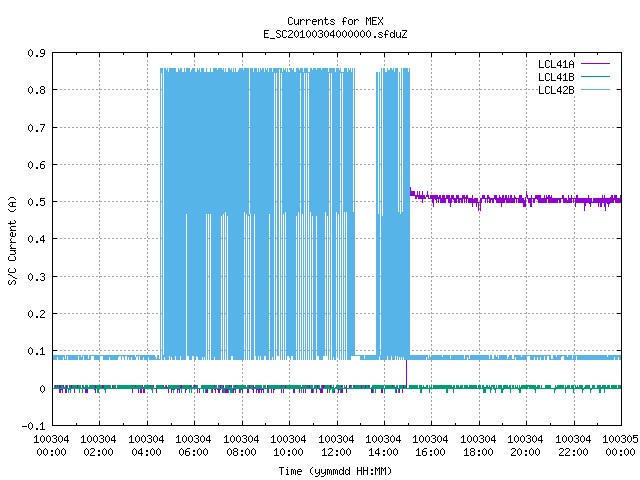Click the LCL41A legend label
Screen dimensions: 640x480
[556, 64]
